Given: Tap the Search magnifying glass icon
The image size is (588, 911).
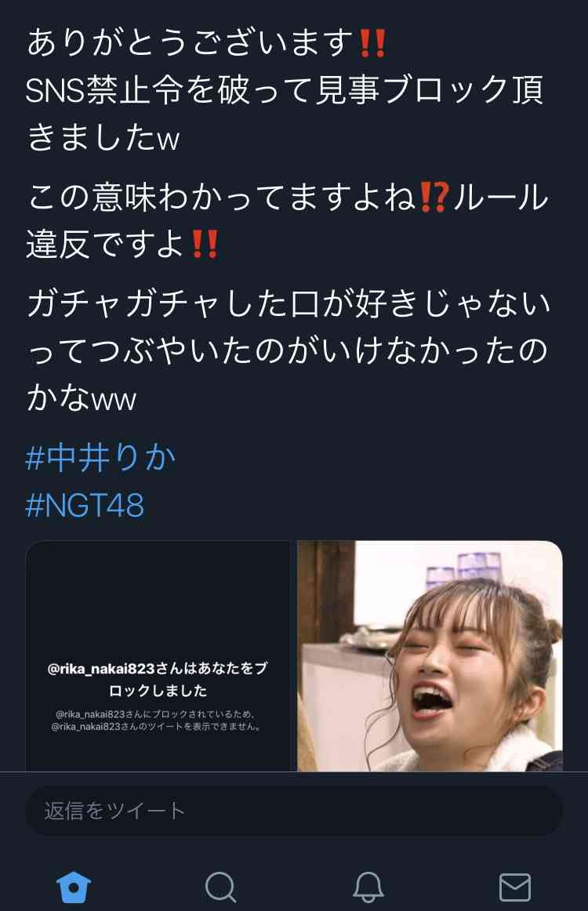Looking at the screenshot, I should coord(221,887).
